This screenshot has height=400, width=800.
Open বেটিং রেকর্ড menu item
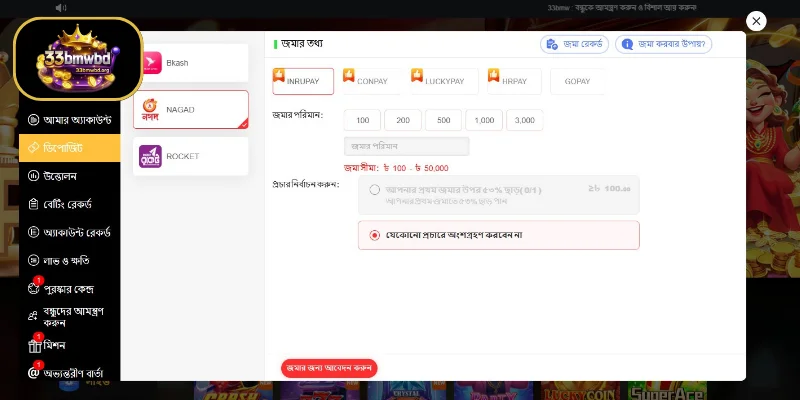pyautogui.click(x=69, y=204)
